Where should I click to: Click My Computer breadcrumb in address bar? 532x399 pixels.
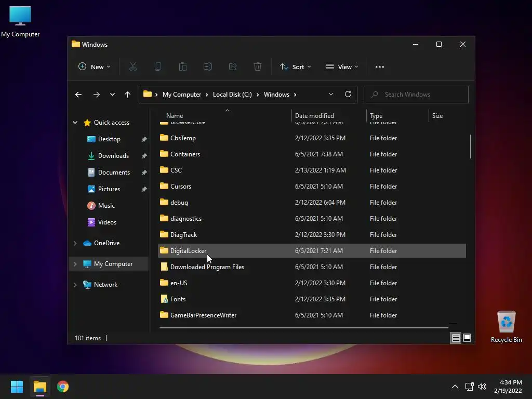pyautogui.click(x=182, y=95)
